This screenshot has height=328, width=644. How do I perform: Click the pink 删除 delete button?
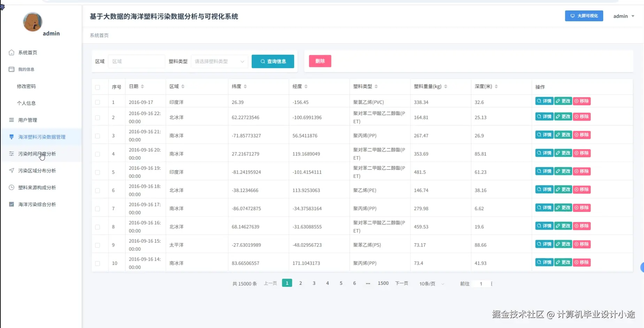pos(320,61)
